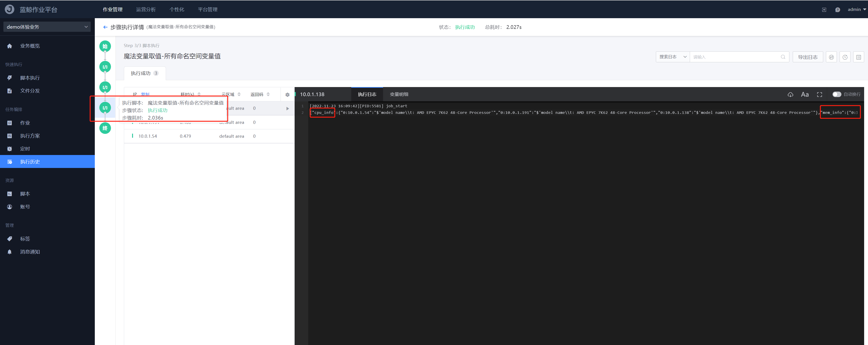Click the search magnifier icon
Screen dimensions: 868x345
tap(783, 57)
